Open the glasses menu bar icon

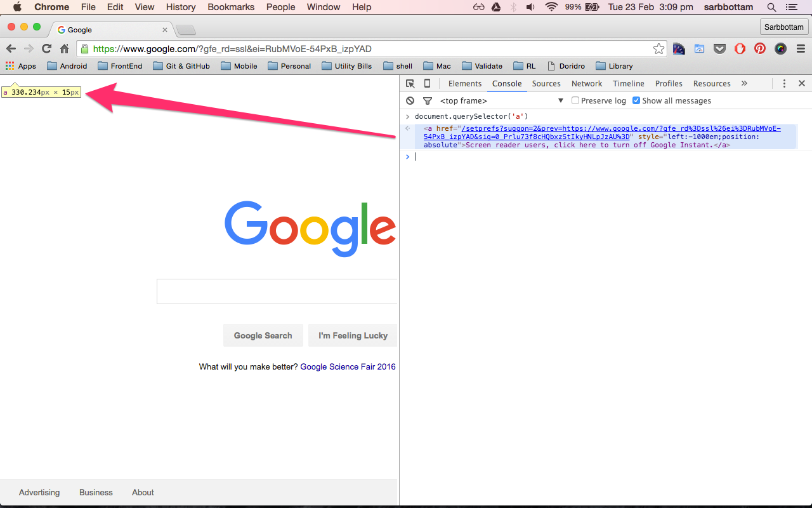click(x=479, y=7)
